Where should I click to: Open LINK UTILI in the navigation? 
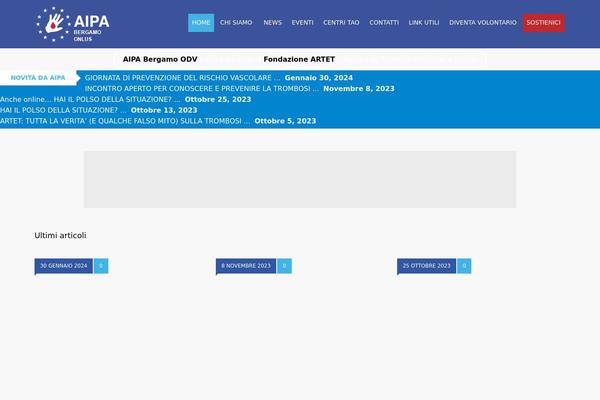click(424, 23)
